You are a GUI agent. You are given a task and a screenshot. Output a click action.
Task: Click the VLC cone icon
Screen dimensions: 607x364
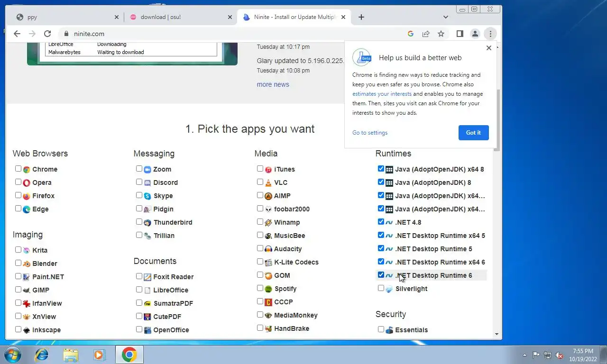pos(268,182)
